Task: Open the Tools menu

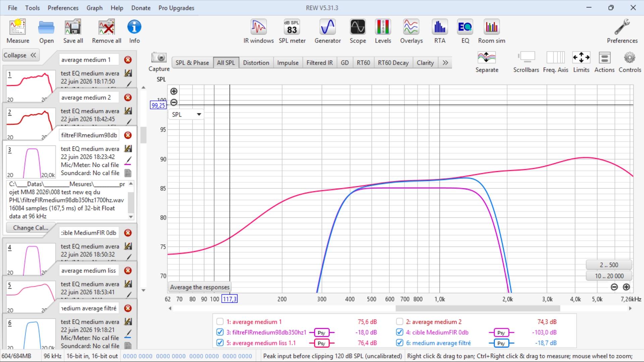Action: (33, 8)
